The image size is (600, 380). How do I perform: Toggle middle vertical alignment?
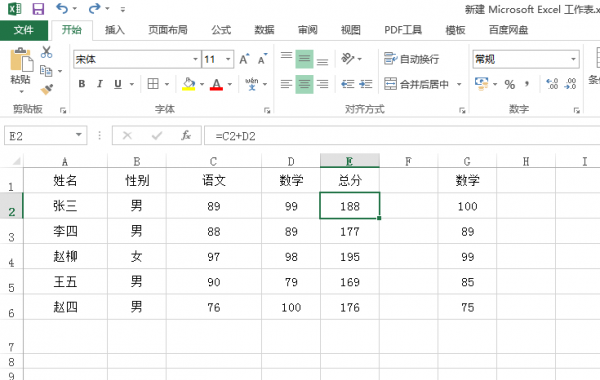coord(304,59)
